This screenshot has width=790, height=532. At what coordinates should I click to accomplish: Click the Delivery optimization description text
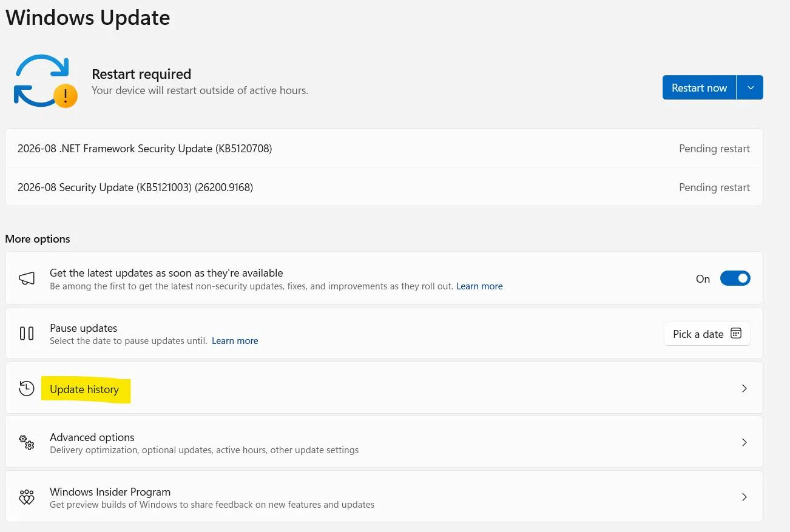click(x=204, y=450)
